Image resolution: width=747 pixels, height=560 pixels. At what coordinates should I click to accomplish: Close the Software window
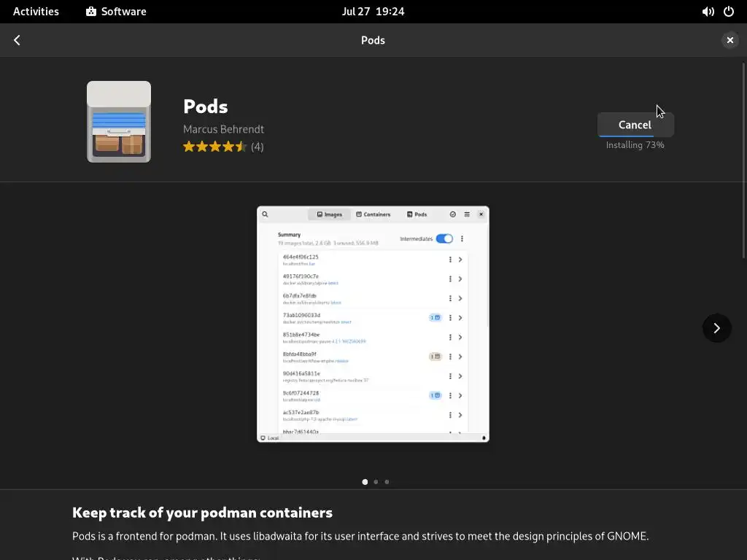tap(729, 40)
